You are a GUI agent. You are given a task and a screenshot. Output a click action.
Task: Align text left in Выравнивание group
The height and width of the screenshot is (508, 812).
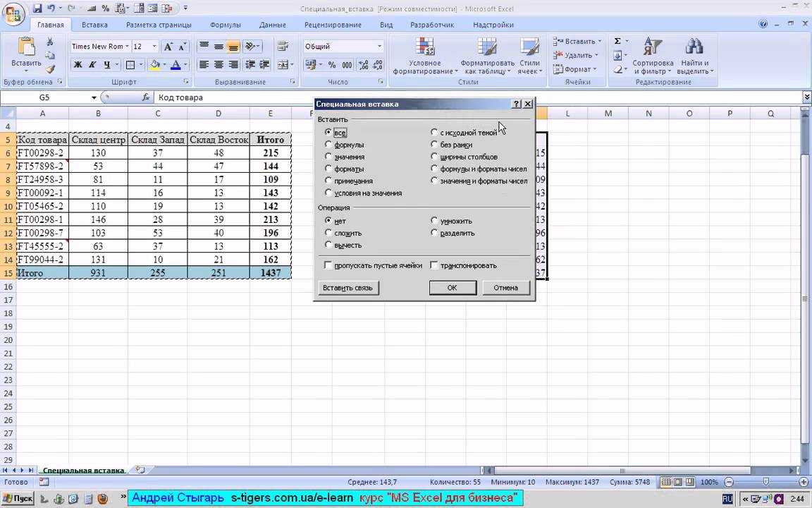[204, 65]
